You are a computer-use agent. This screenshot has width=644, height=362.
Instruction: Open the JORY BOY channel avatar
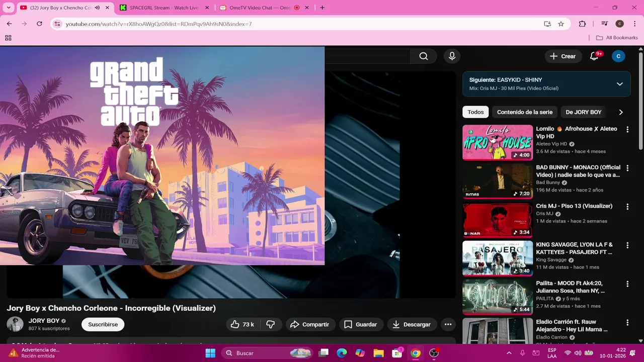[15, 324]
